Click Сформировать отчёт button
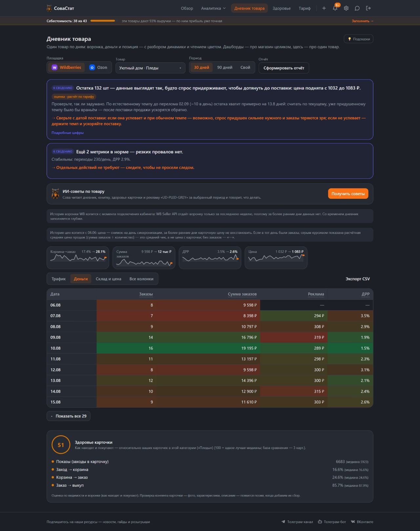The width and height of the screenshot is (420, 531). [284, 68]
